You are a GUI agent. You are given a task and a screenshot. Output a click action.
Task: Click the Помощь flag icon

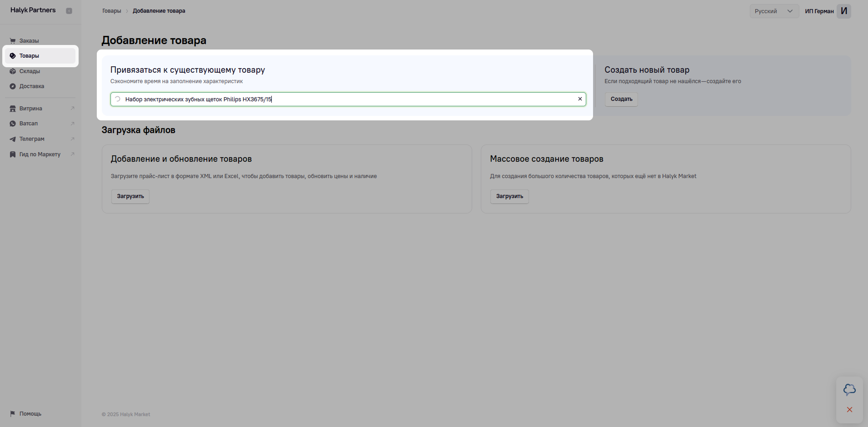(13, 414)
